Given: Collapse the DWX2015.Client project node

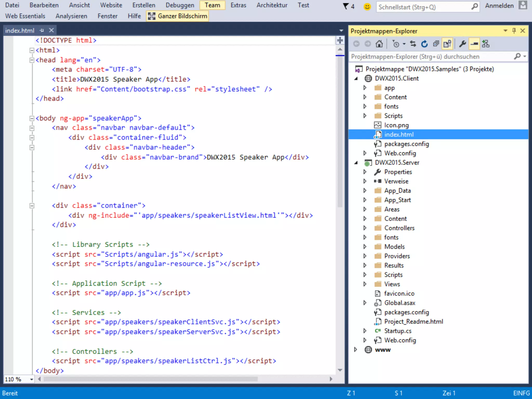Looking at the screenshot, I should [x=356, y=78].
